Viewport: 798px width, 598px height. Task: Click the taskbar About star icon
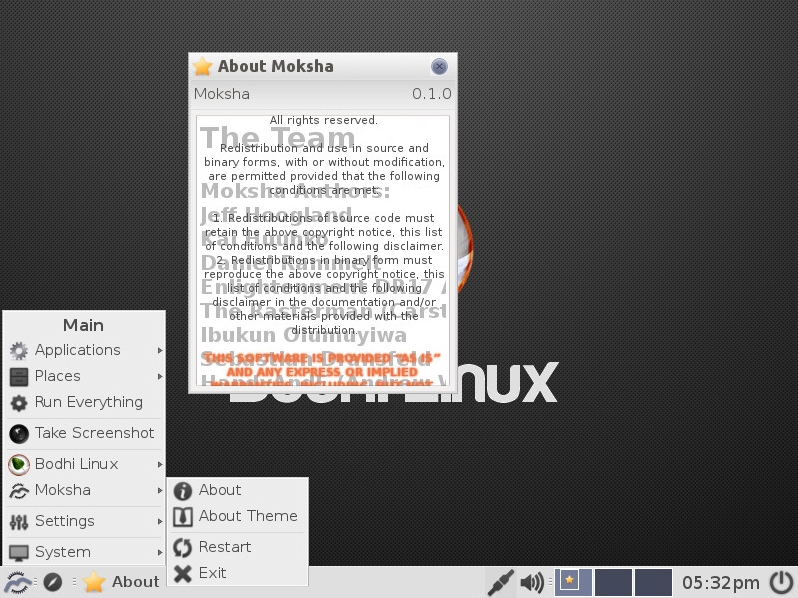(94, 582)
